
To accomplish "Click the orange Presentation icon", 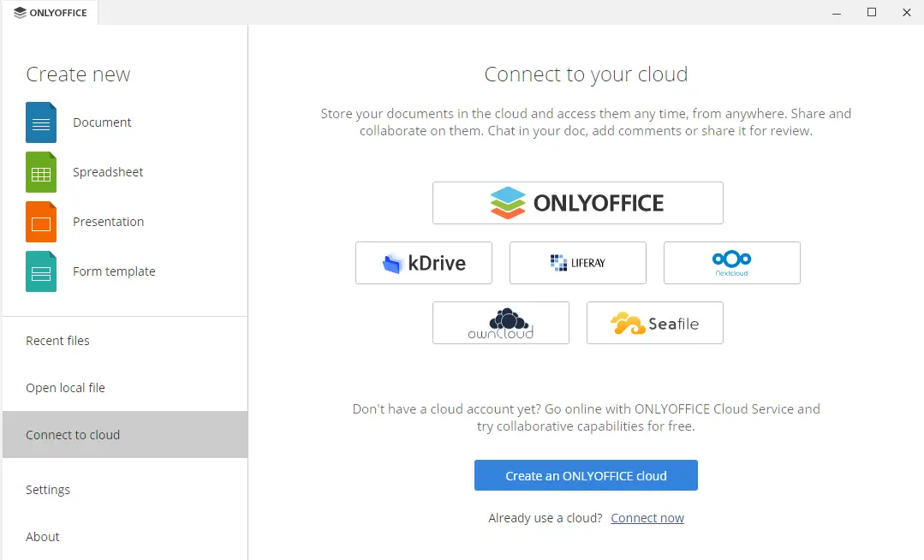I will [x=41, y=222].
